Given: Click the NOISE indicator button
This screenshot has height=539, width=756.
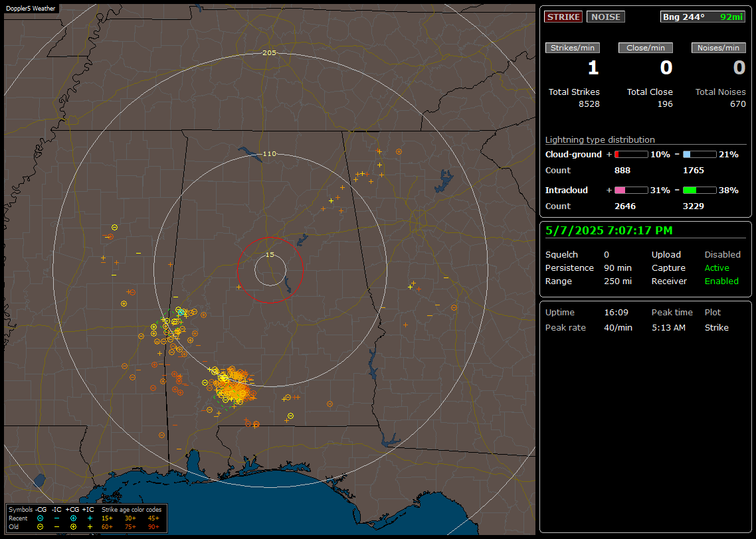Looking at the screenshot, I should [x=606, y=17].
